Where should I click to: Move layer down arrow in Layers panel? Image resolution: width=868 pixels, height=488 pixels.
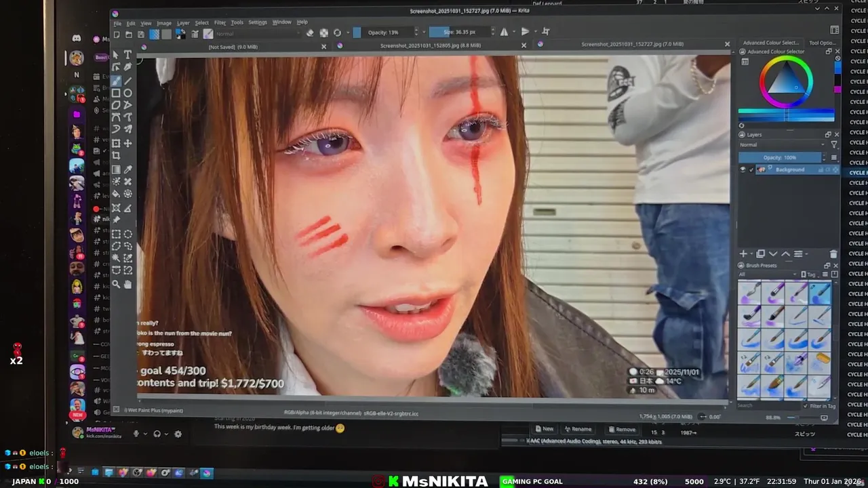(773, 254)
